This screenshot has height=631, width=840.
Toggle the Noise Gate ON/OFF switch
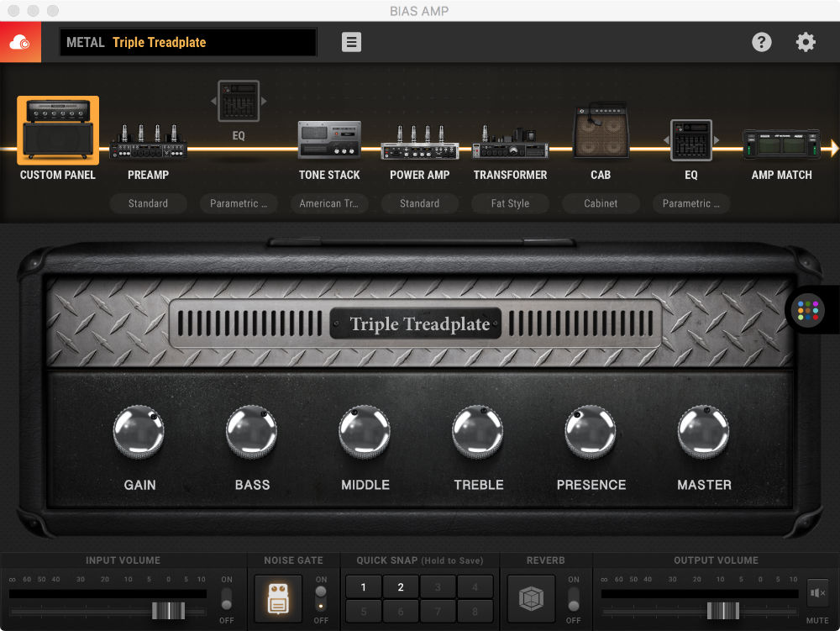point(321,599)
